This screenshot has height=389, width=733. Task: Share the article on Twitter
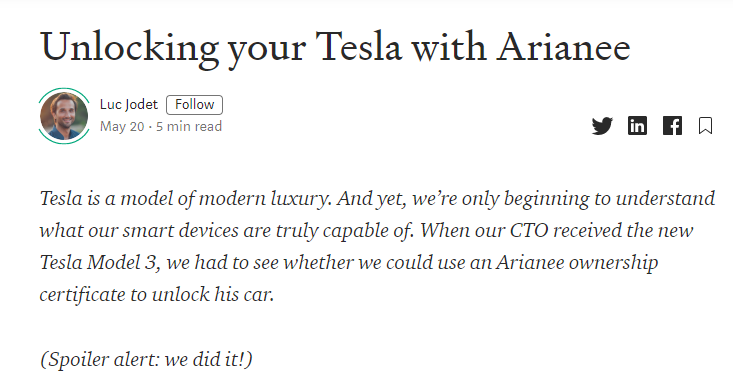point(602,126)
